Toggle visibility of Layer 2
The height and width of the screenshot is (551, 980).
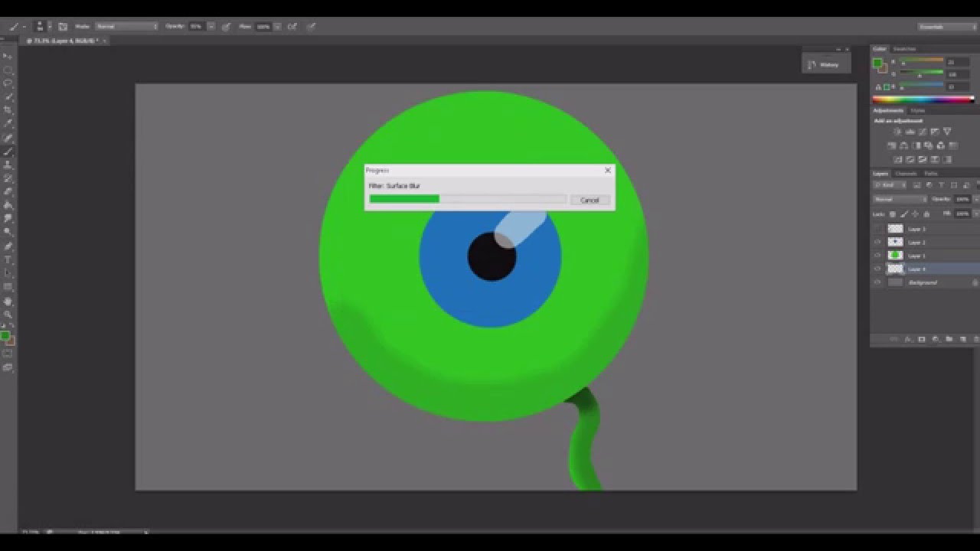tap(878, 242)
